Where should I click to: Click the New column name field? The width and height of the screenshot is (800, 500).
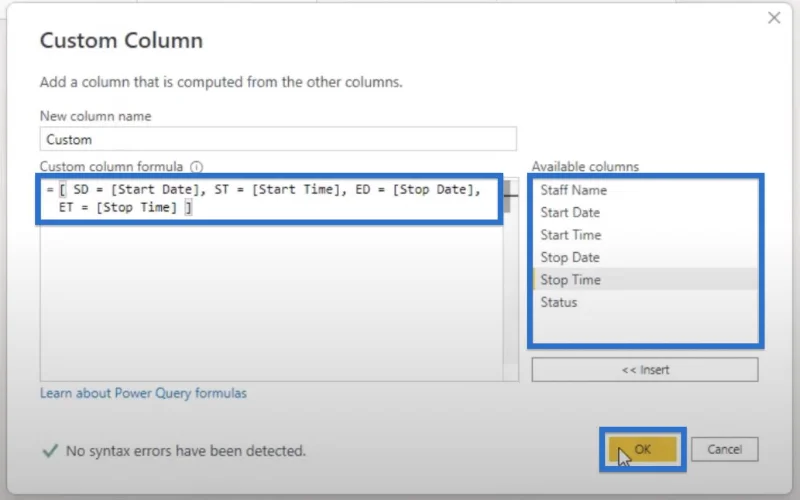pos(278,139)
